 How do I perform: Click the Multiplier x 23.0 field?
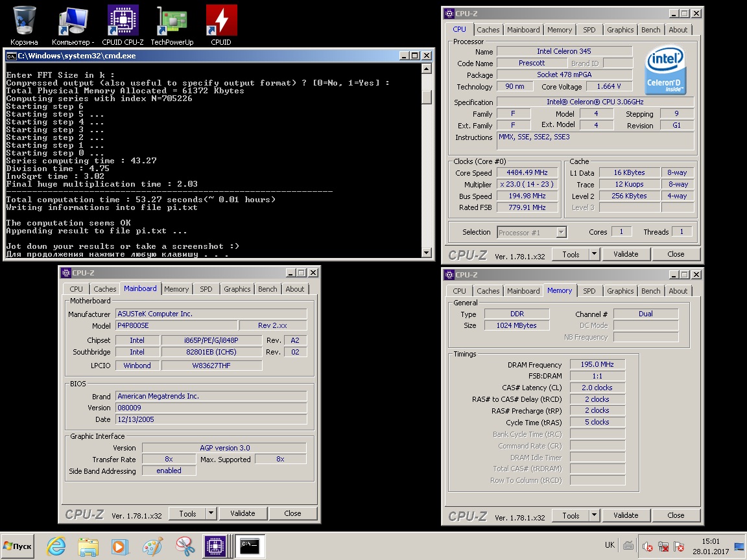527,184
